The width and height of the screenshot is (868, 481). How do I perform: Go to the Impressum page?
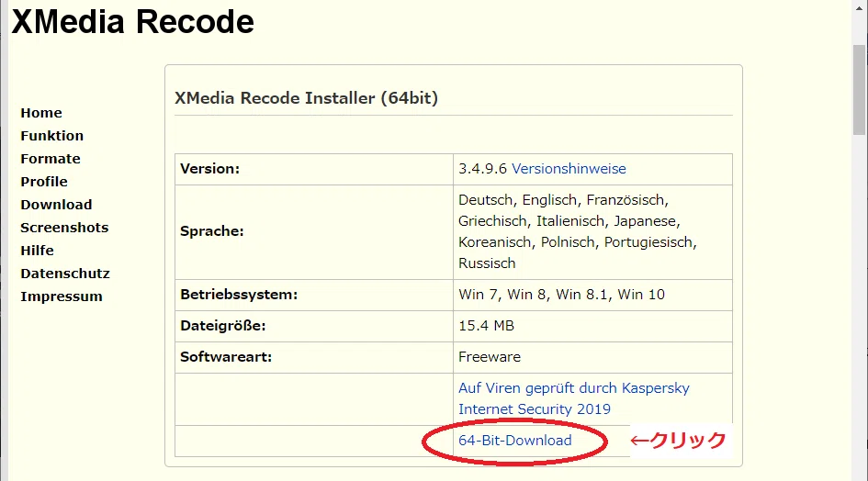click(x=61, y=296)
